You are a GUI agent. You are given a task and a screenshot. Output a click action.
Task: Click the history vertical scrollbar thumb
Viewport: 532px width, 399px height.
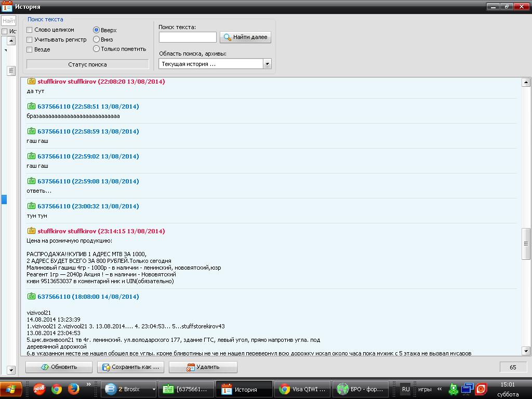(526, 244)
